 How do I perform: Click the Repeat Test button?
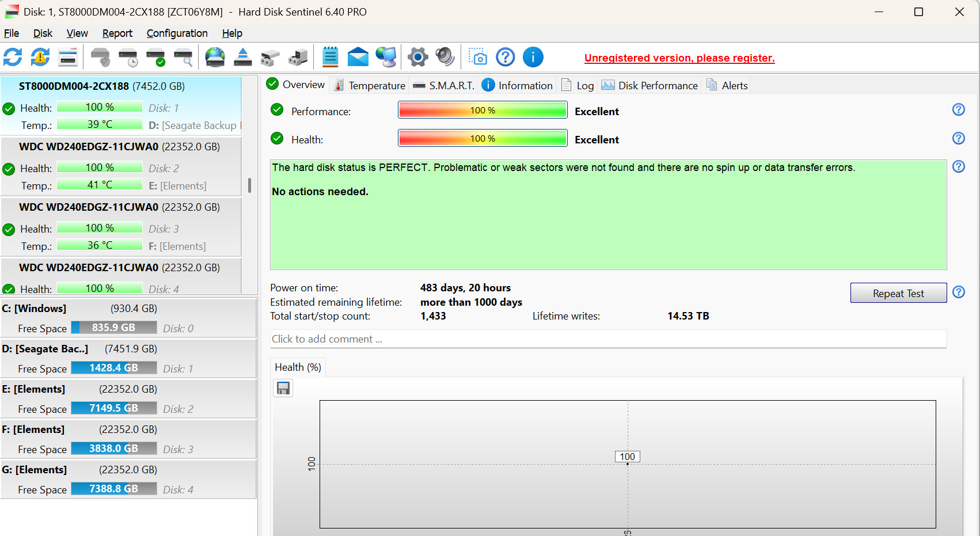(x=898, y=293)
